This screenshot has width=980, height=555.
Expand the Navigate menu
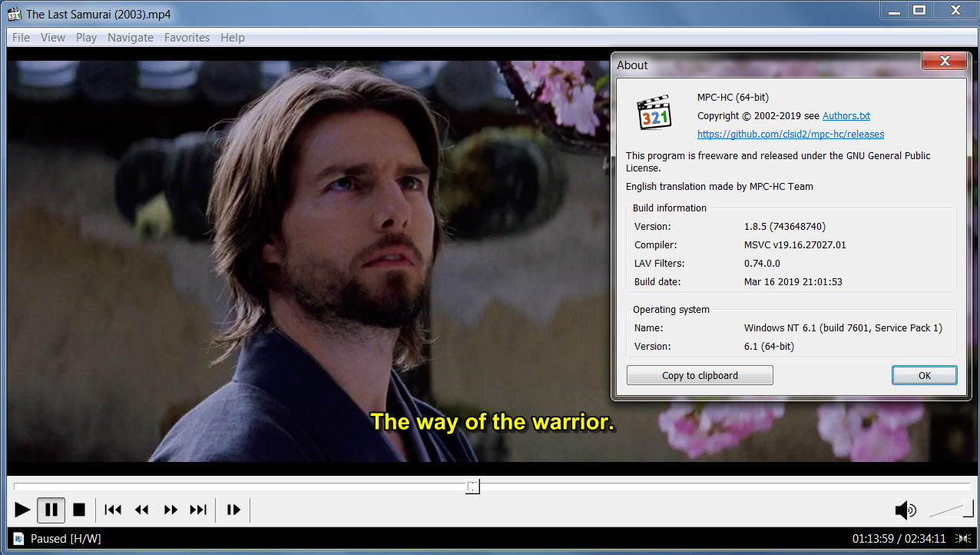tap(131, 38)
